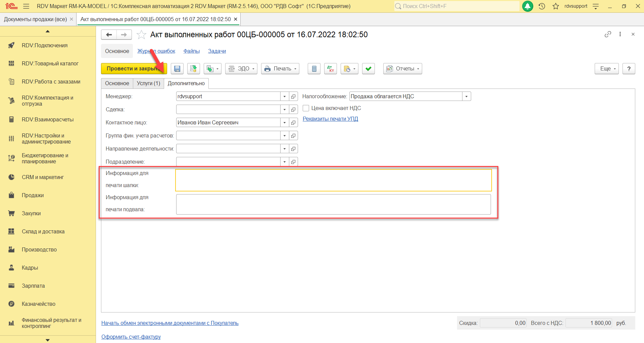Expand the Менеджер dropdown list
The height and width of the screenshot is (343, 644).
285,97
